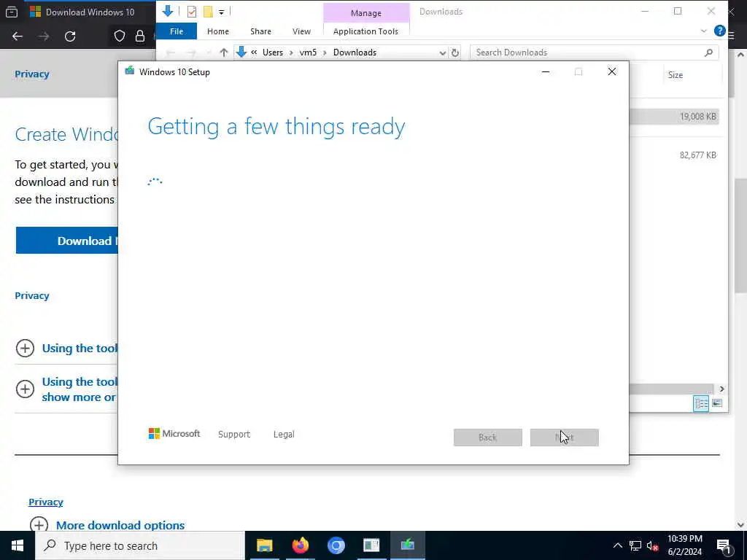Image resolution: width=747 pixels, height=560 pixels.
Task: Open File Explorer help question mark
Action: (x=719, y=31)
